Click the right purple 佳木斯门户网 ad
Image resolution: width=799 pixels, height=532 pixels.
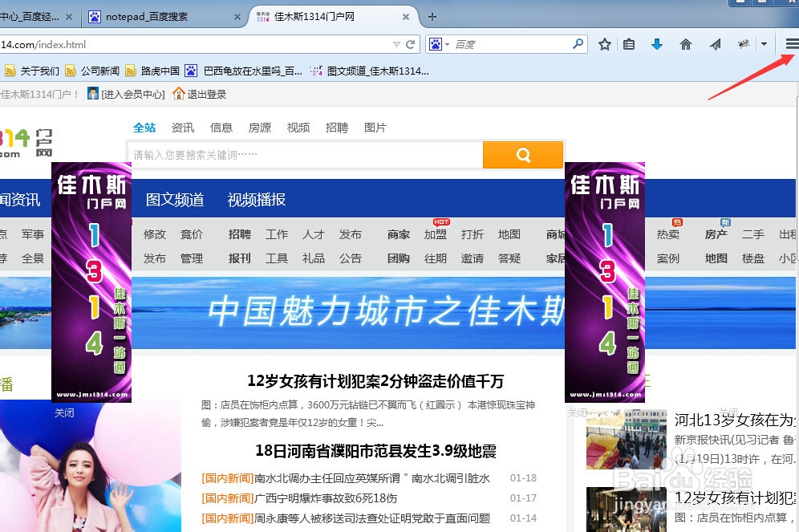[x=605, y=282]
